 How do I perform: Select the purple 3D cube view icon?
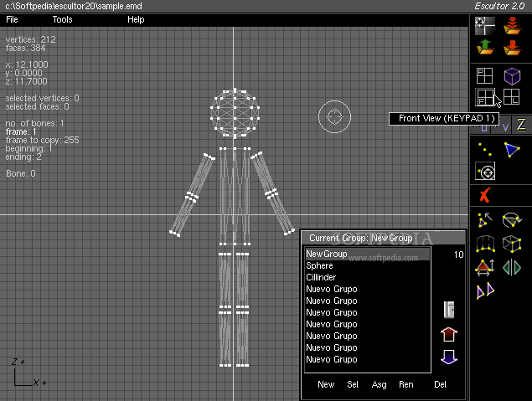(512, 75)
